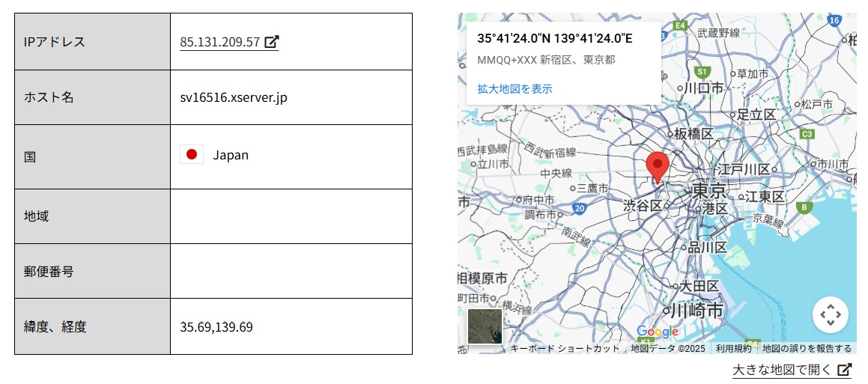Click the 川口市 label on the map
868x384 pixels.
(702, 88)
